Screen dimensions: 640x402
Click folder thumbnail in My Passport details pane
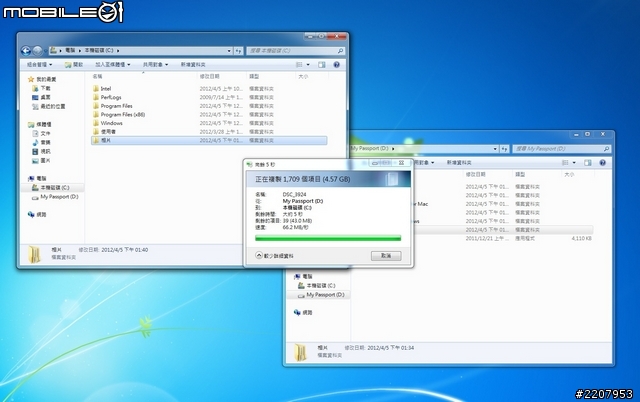301,352
